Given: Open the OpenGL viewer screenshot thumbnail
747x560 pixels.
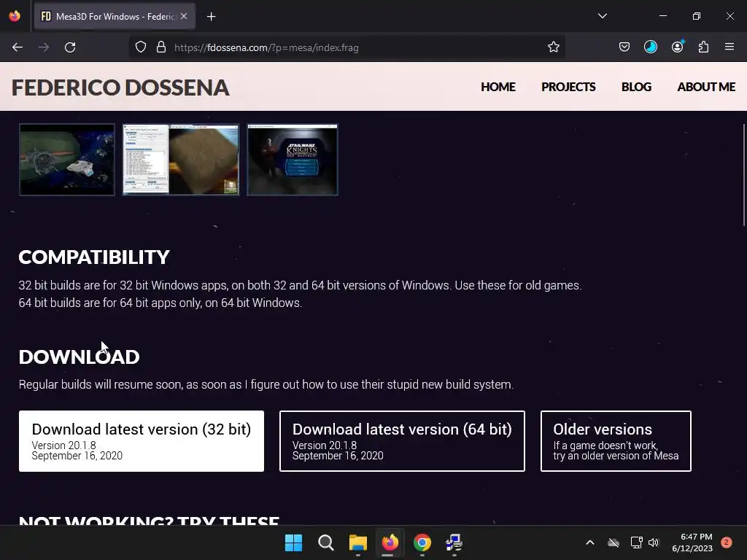Looking at the screenshot, I should coord(181,160).
